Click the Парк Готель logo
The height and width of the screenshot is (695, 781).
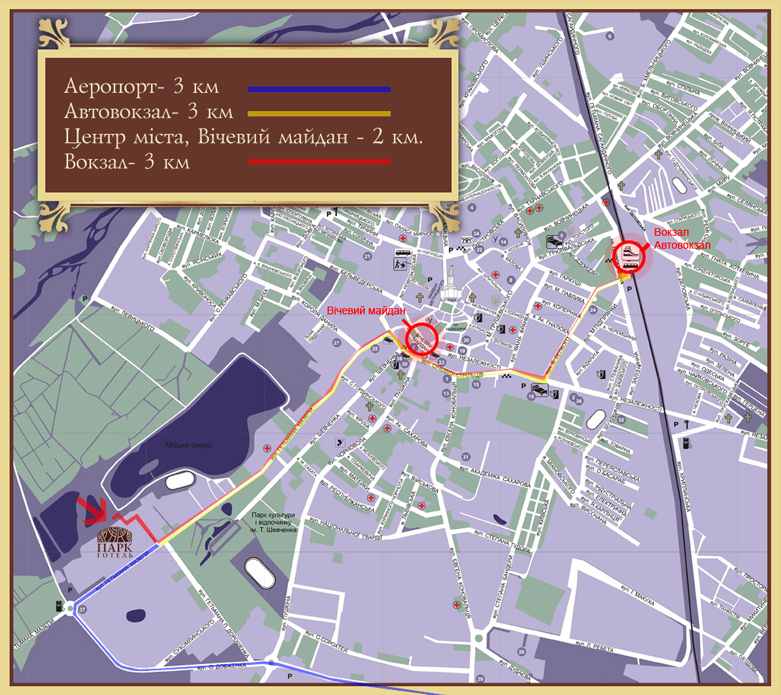[115, 542]
